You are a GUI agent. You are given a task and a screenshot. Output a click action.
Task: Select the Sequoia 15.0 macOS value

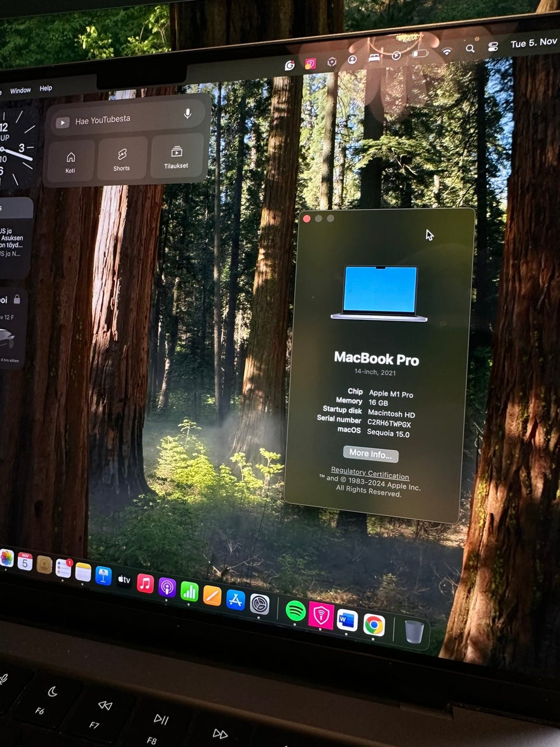click(x=388, y=433)
